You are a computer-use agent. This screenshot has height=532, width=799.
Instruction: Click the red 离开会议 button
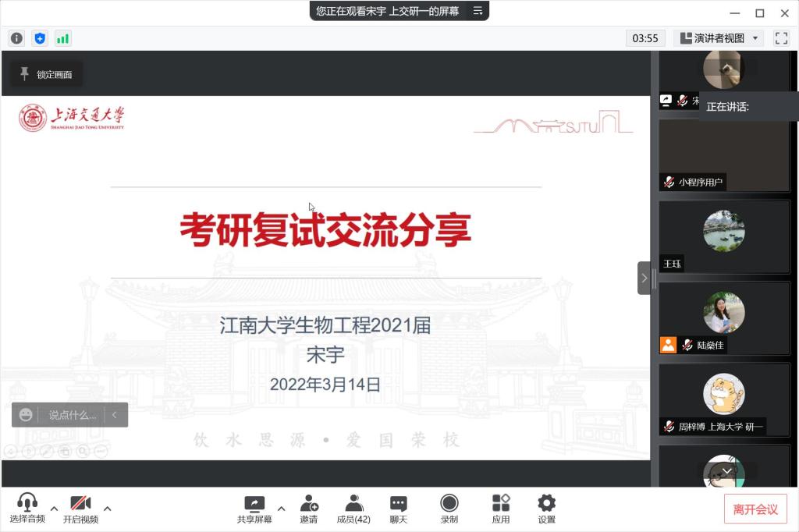click(x=755, y=509)
